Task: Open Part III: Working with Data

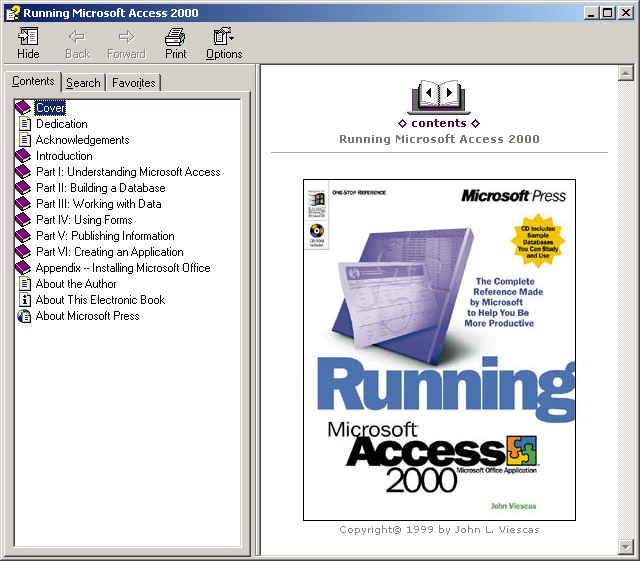Action: click(99, 204)
